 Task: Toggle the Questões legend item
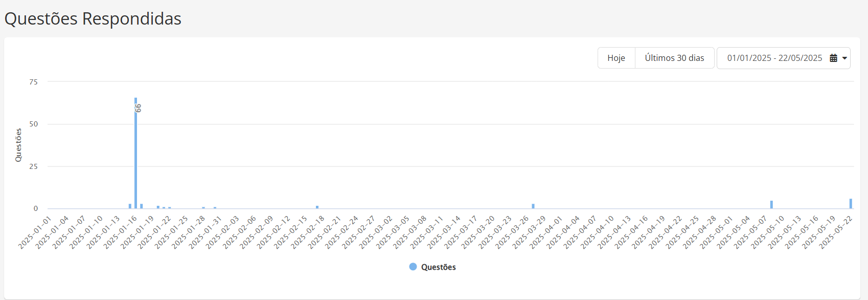(x=432, y=267)
